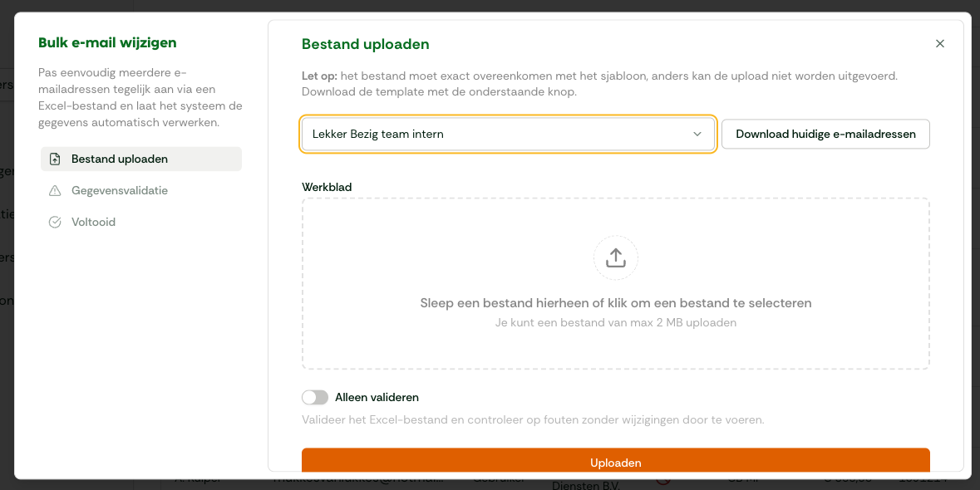980x490 pixels.
Task: Jump to the Voltooid step label
Action: (x=93, y=223)
